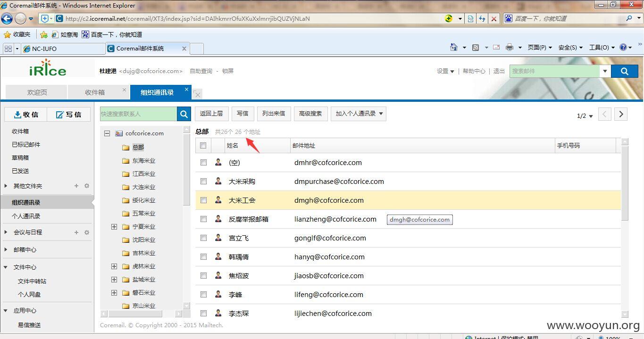The width and height of the screenshot is (644, 339).
Task: Tick the checkbox for 宫立飞
Action: (x=203, y=238)
